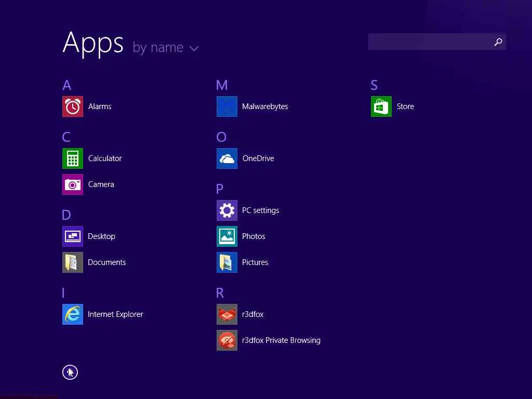Click the Desktop tile icon
Screen dimensions: 532x399
click(73, 236)
